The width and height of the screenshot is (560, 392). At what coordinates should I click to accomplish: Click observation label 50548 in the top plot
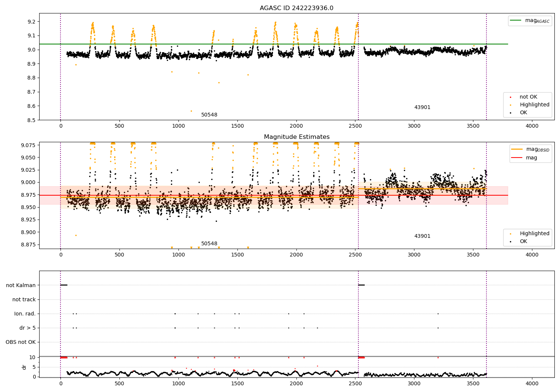(209, 115)
